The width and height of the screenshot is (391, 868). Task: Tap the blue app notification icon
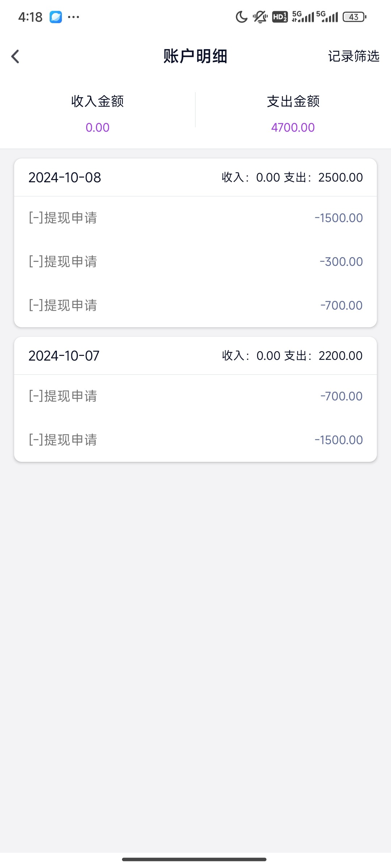tap(56, 17)
